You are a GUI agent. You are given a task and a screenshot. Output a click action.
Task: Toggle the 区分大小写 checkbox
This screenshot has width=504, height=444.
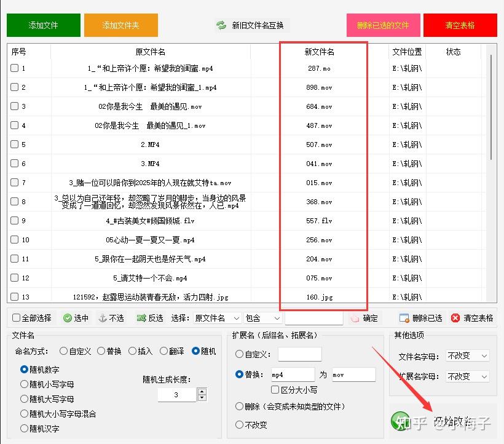pyautogui.click(x=275, y=390)
